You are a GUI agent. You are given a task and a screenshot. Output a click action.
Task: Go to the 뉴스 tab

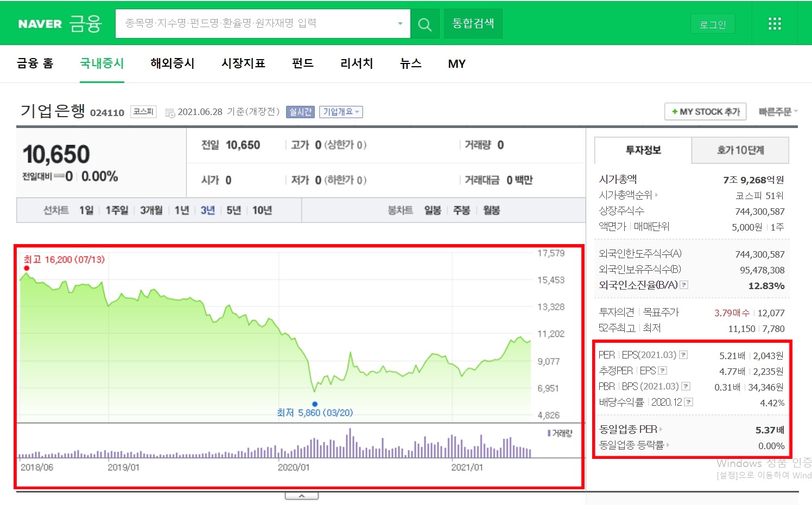point(410,63)
